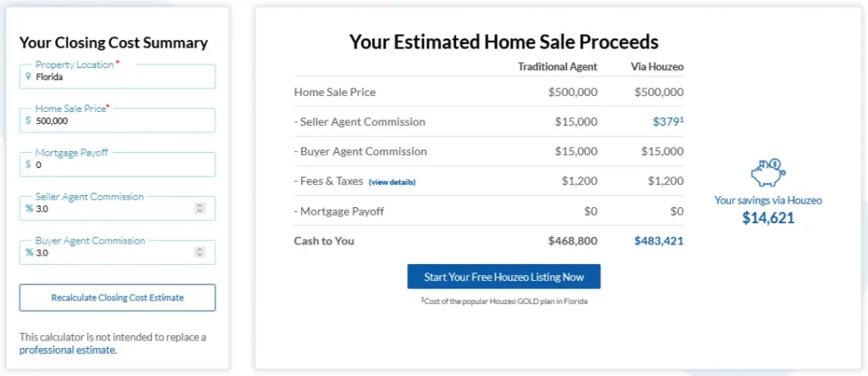Viewport: 868px width, 376px height.
Task: Select the Buyer Agent Commission percentage field
Action: click(110, 253)
